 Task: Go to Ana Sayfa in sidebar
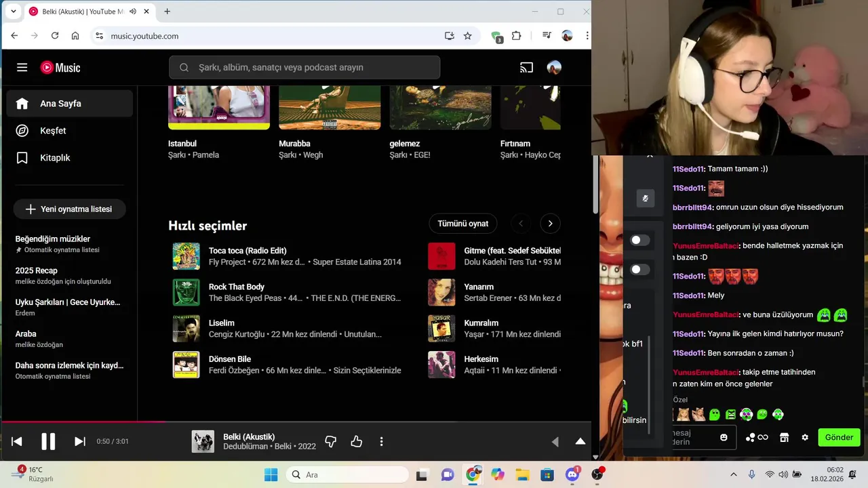click(x=70, y=104)
